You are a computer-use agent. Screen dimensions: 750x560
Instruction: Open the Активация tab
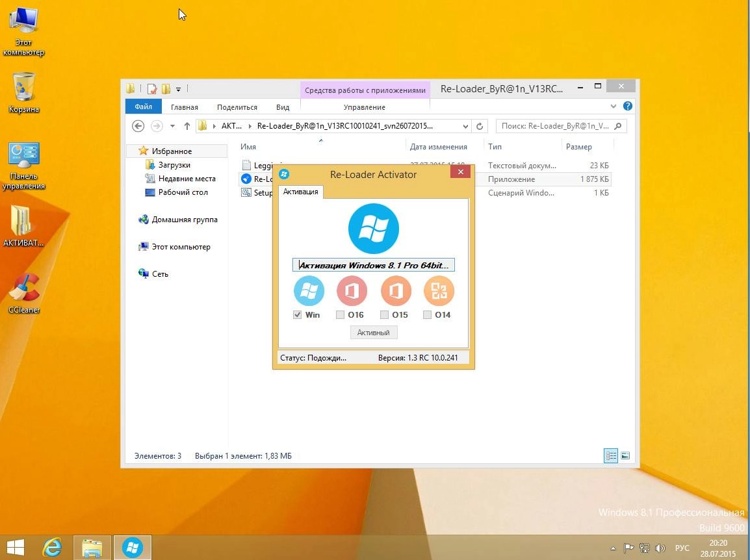point(300,192)
